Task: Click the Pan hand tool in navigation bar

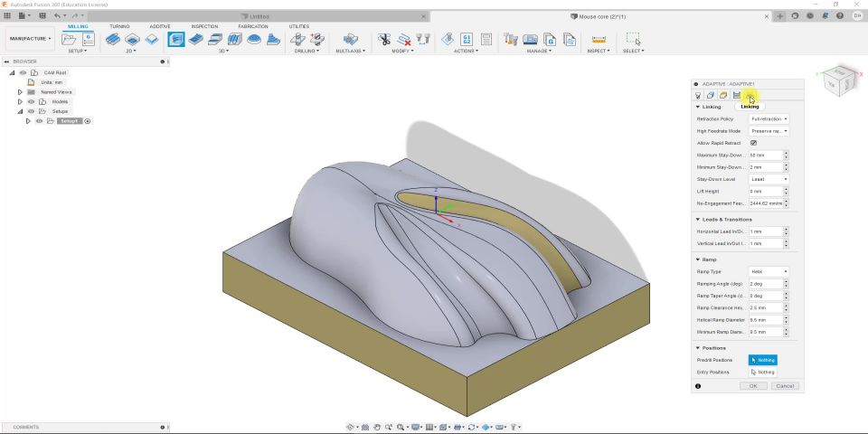Action: click(x=377, y=427)
